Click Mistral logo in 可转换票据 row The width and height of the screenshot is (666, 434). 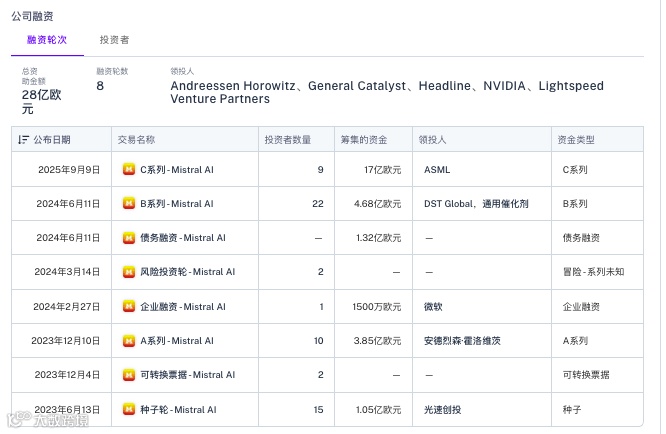click(x=129, y=375)
